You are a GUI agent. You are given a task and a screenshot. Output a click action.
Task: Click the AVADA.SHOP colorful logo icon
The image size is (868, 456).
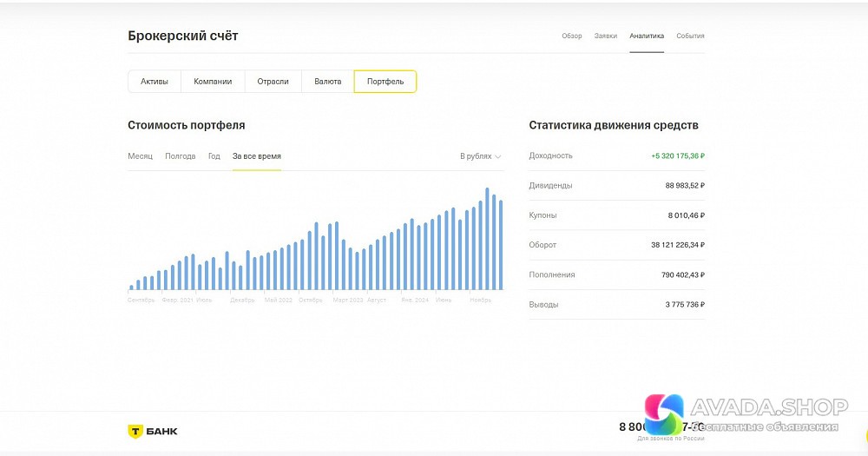(664, 414)
